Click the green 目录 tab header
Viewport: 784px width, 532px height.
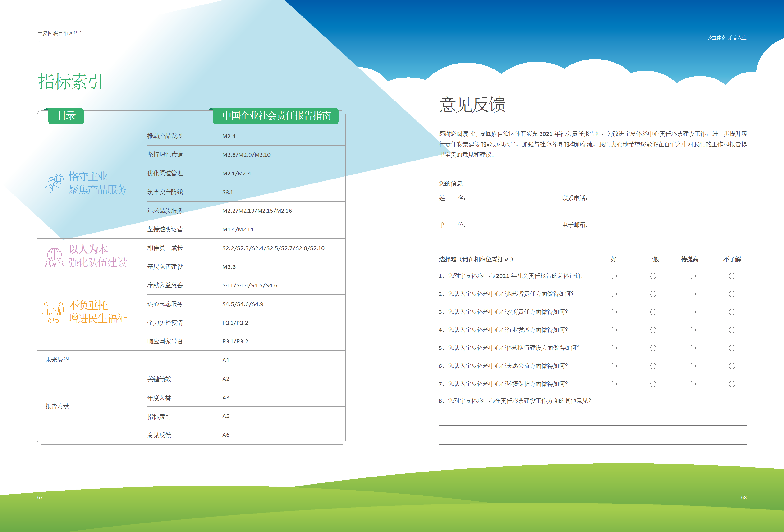(66, 116)
